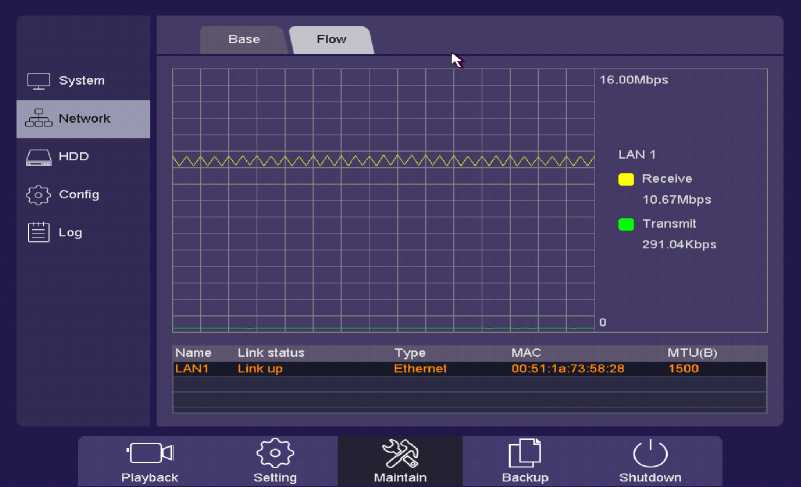The width and height of the screenshot is (801, 487).
Task: Click the yellow Receive legend swatch
Action: pos(626,179)
